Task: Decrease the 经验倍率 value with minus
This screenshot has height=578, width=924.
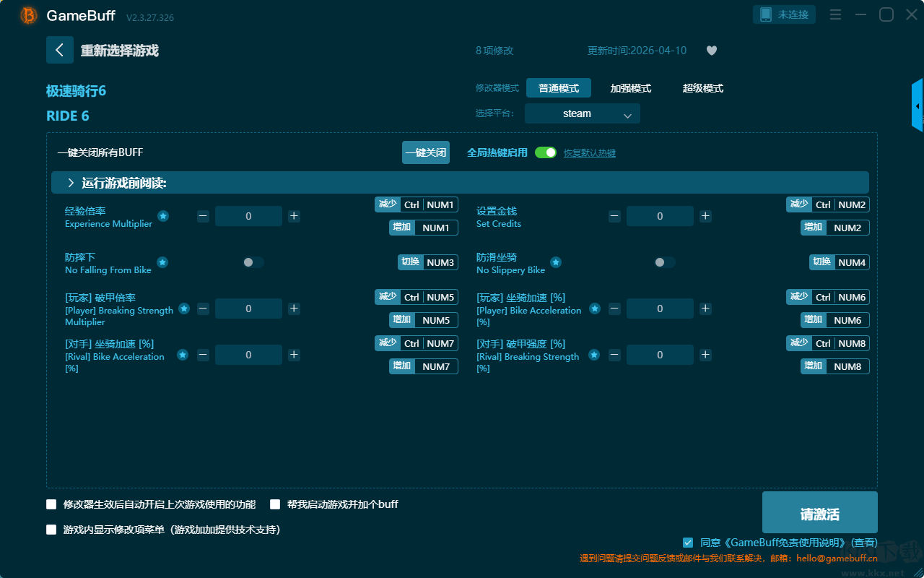Action: (x=203, y=216)
